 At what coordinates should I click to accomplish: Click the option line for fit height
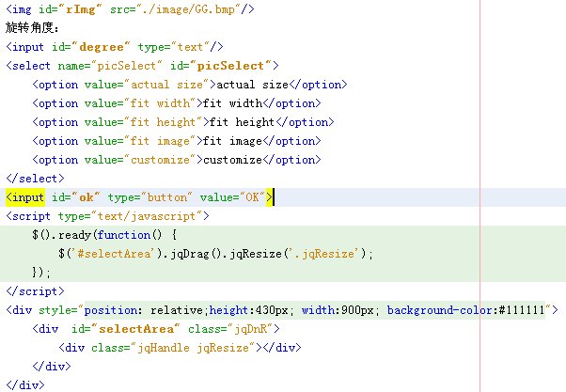click(183, 122)
